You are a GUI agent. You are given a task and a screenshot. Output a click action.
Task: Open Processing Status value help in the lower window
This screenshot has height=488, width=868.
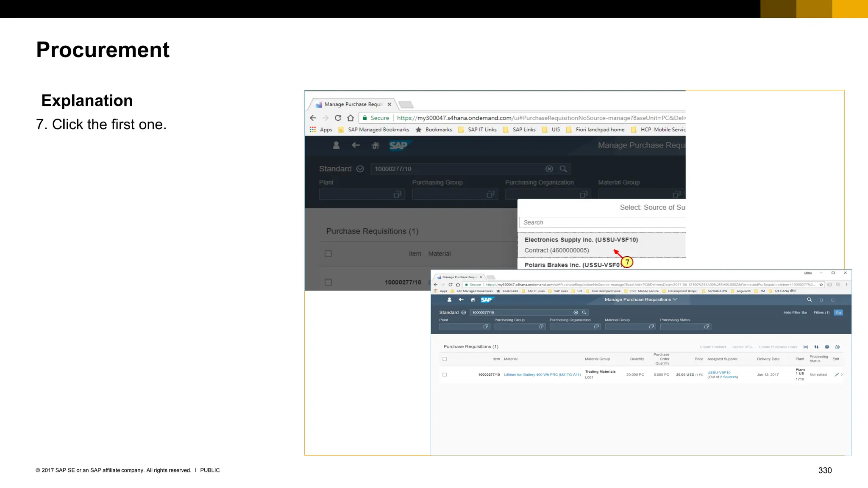[707, 327]
